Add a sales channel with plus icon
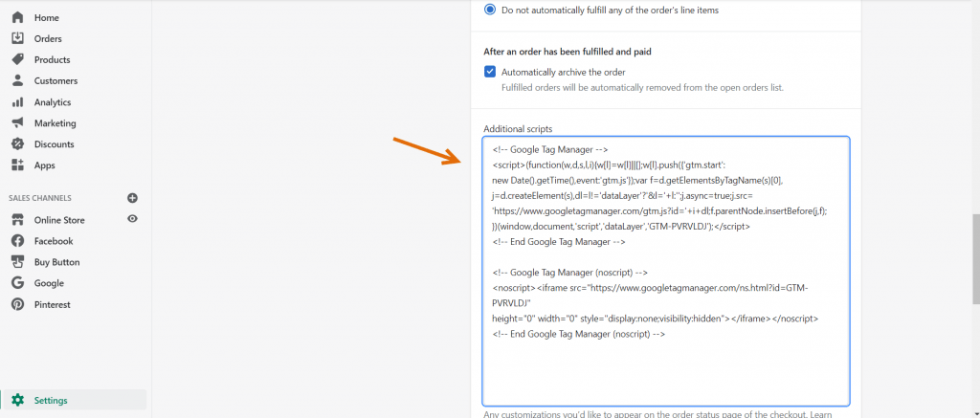980x418 pixels. point(133,198)
